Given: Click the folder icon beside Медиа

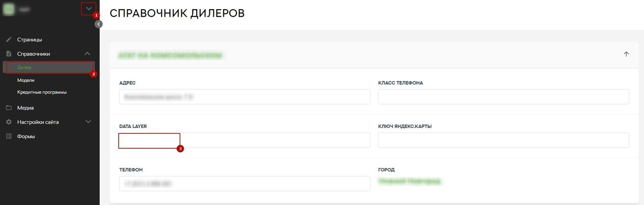Looking at the screenshot, I should (x=9, y=108).
